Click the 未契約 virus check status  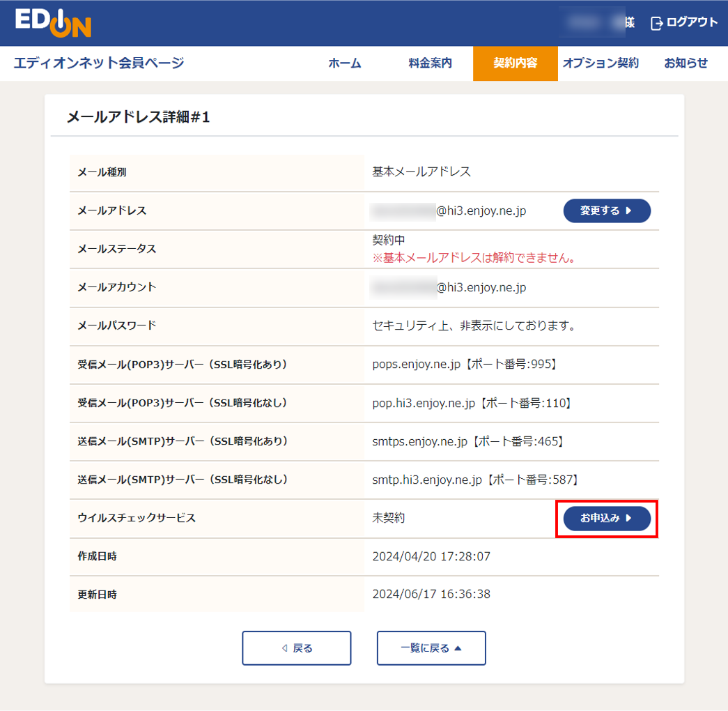point(389,518)
